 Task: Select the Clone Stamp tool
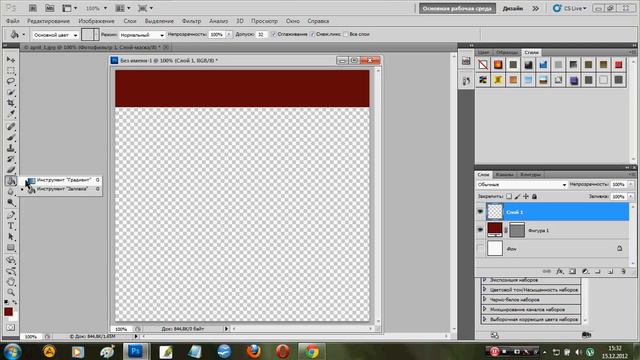click(11, 148)
